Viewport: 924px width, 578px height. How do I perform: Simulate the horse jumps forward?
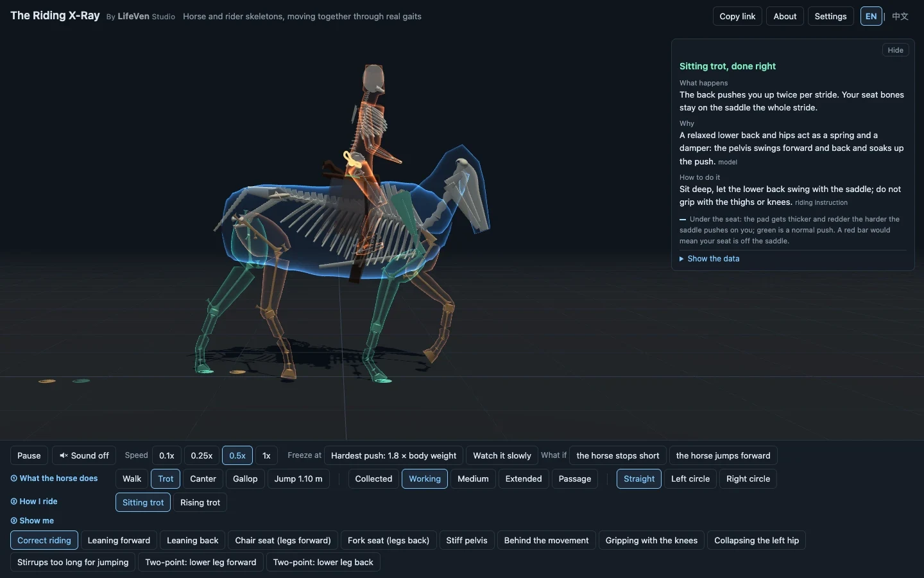click(x=723, y=455)
